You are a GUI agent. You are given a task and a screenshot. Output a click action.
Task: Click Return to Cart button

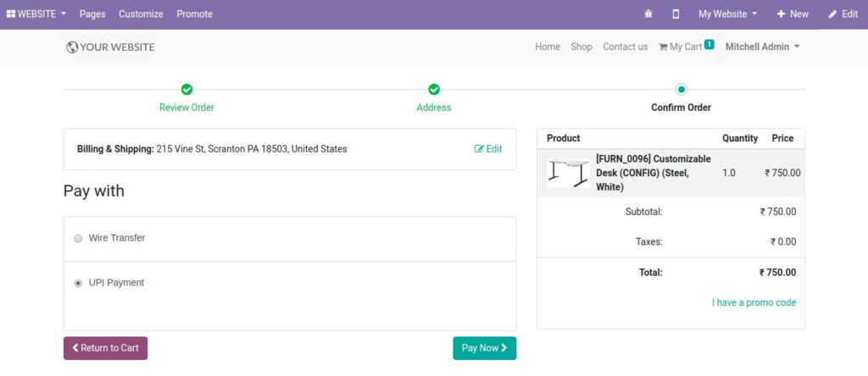tap(105, 348)
